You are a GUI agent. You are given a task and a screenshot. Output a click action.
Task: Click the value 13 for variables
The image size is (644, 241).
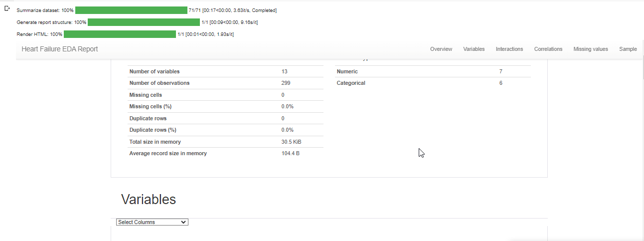284,71
